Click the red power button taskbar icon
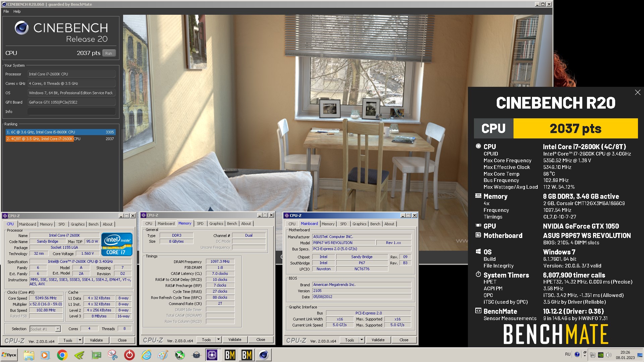Screen dimensions: 644x362 point(129,355)
